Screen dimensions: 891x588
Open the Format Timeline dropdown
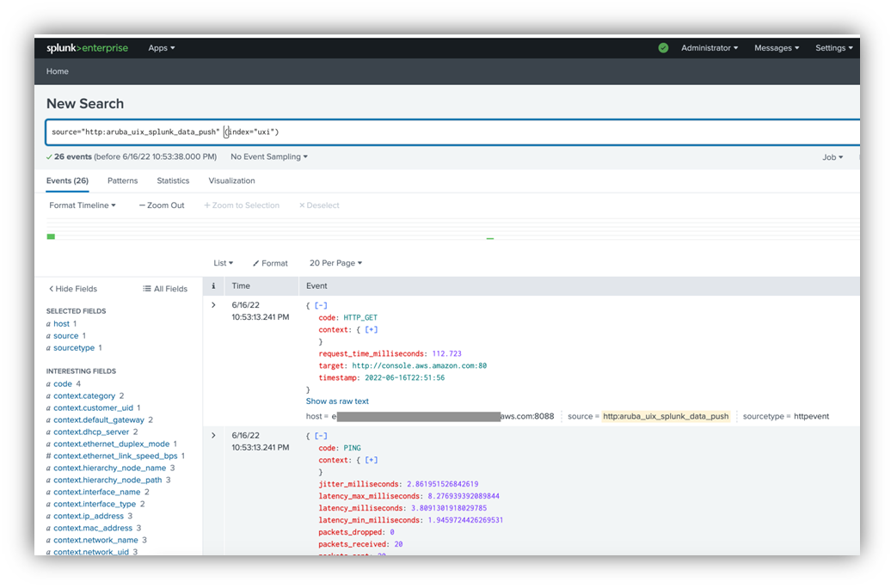click(82, 205)
